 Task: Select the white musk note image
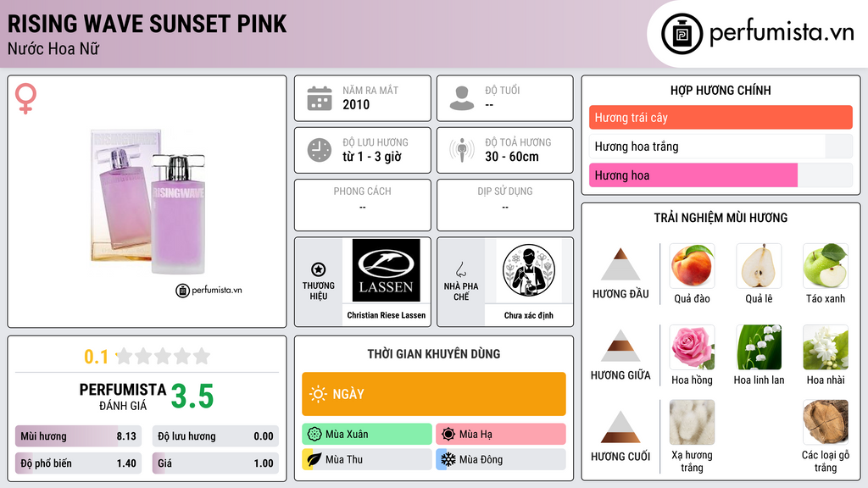click(692, 422)
